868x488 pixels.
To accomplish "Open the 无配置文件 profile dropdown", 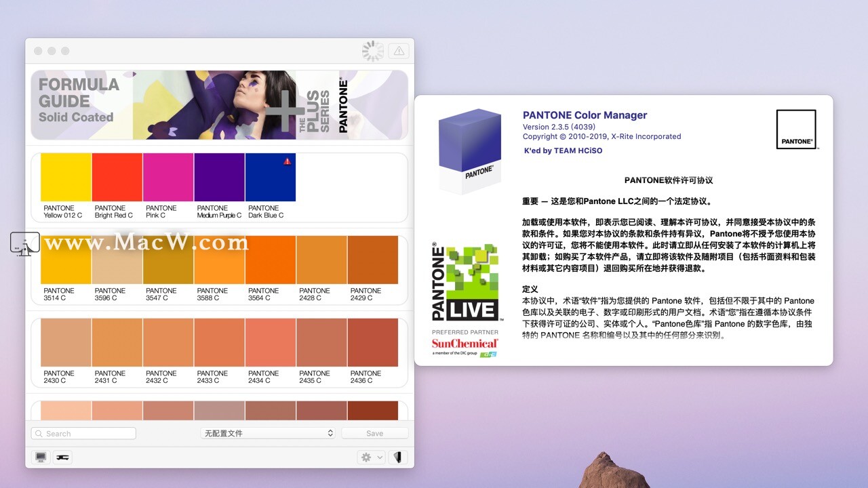I will 269,433.
